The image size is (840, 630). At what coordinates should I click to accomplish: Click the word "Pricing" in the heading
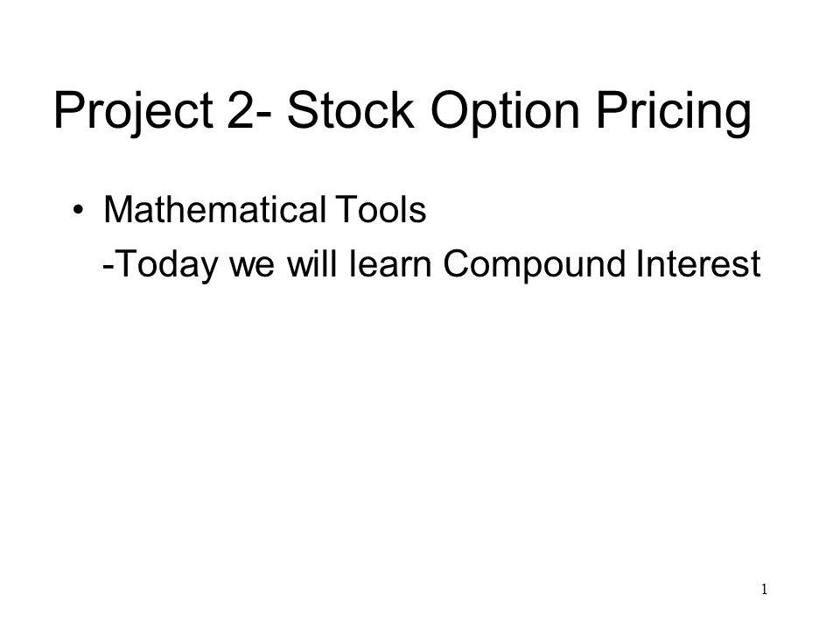[674, 112]
